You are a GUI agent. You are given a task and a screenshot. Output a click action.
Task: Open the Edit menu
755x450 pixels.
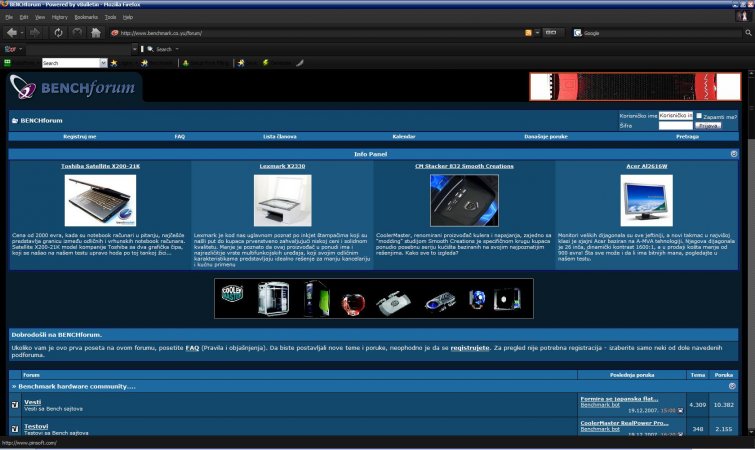coord(24,17)
